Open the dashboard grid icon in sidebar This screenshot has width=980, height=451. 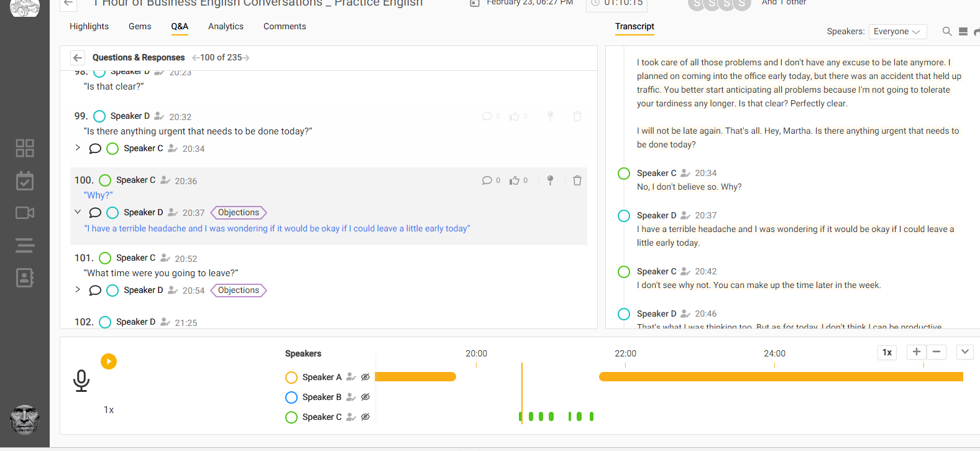point(25,148)
